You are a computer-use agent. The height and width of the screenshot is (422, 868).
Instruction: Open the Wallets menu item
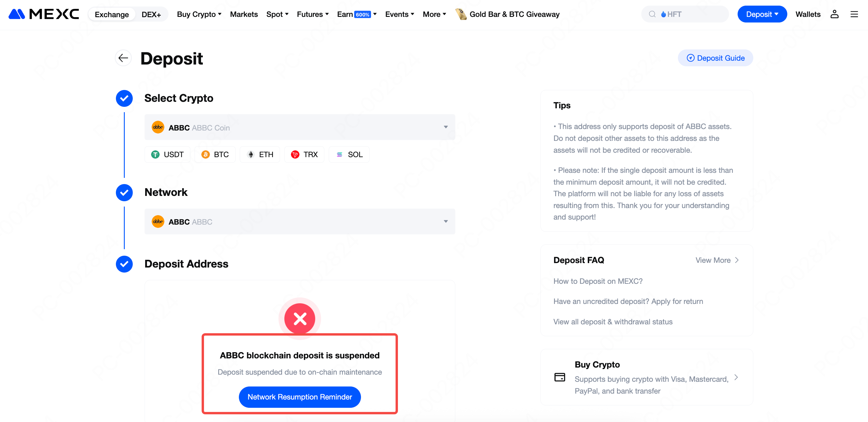pyautogui.click(x=808, y=14)
